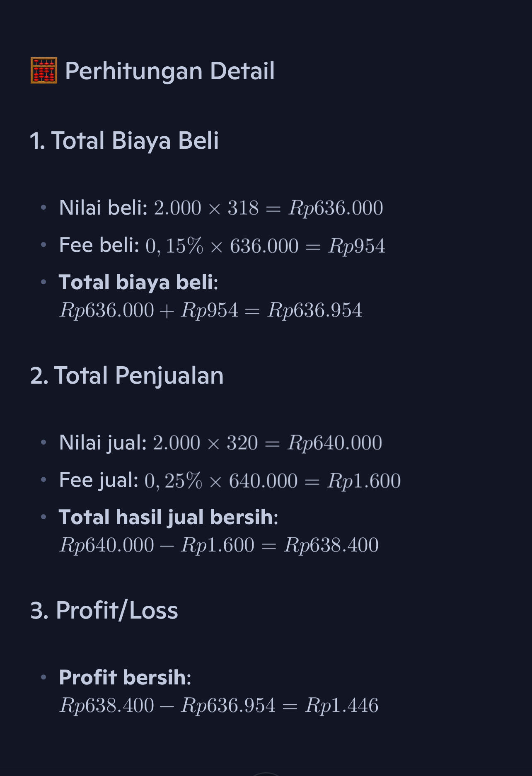Click the Perhitungan Detail heading text
The height and width of the screenshot is (776, 532).
tap(169, 71)
